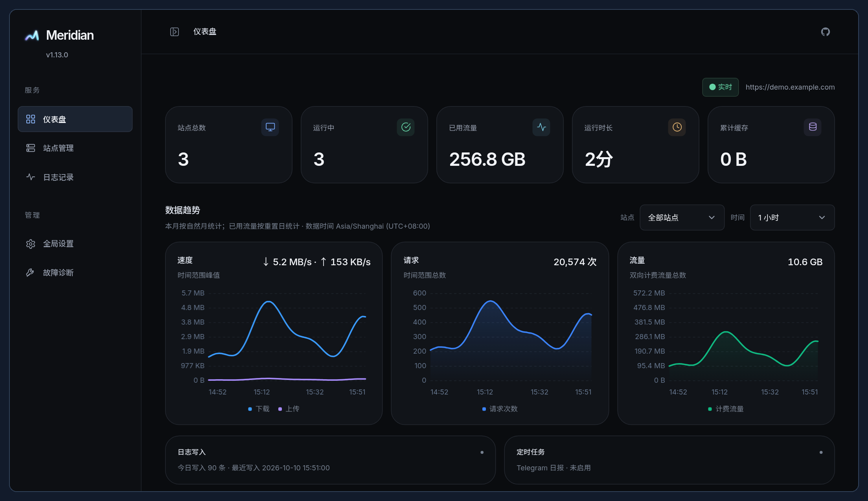868x501 pixels.
Task: Click the database icon on 累计缓存 card
Action: click(813, 127)
